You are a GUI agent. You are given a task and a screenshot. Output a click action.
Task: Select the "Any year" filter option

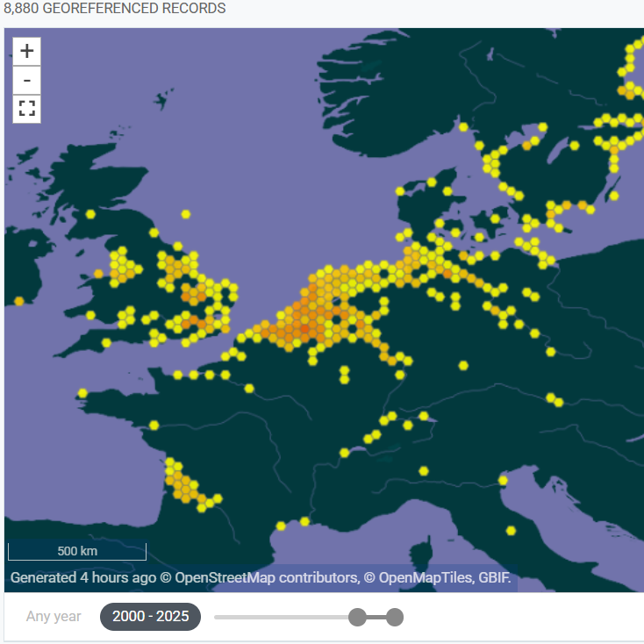pyautogui.click(x=54, y=617)
